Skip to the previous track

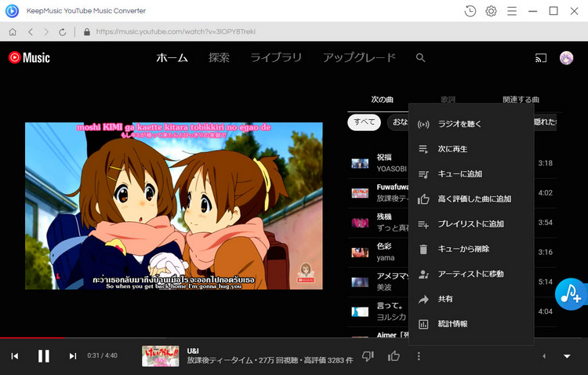(15, 356)
